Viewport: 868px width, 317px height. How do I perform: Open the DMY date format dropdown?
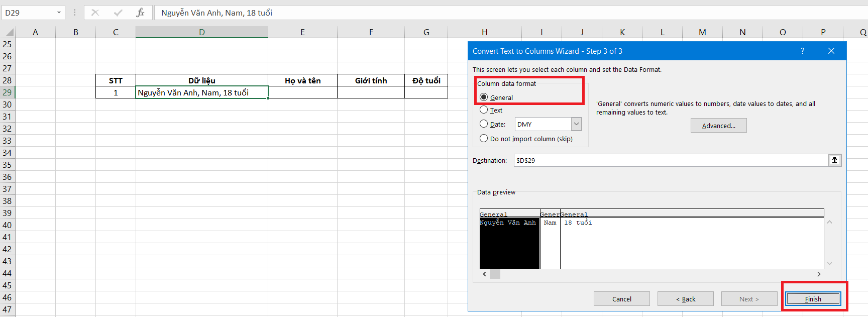577,124
